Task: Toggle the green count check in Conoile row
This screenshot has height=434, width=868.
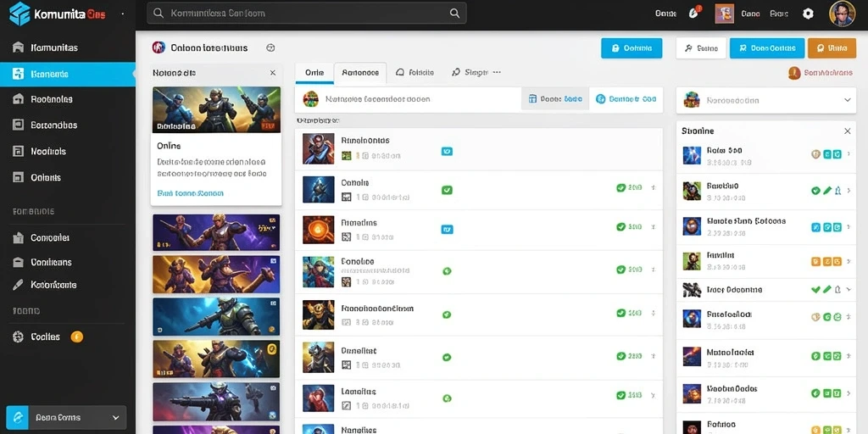Action: point(621,187)
